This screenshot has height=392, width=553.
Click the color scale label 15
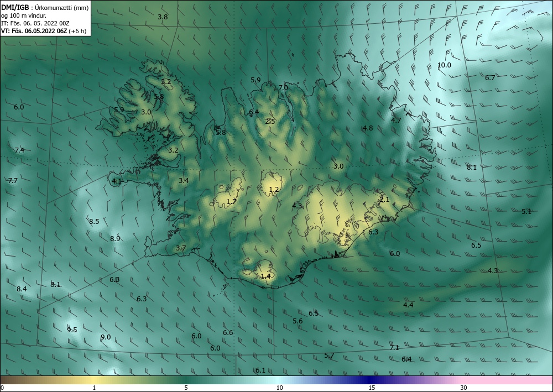372,388
